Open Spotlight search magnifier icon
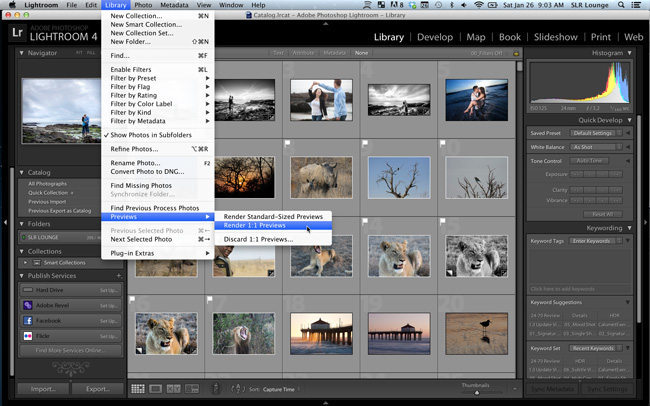The width and height of the screenshot is (650, 406). [621, 5]
